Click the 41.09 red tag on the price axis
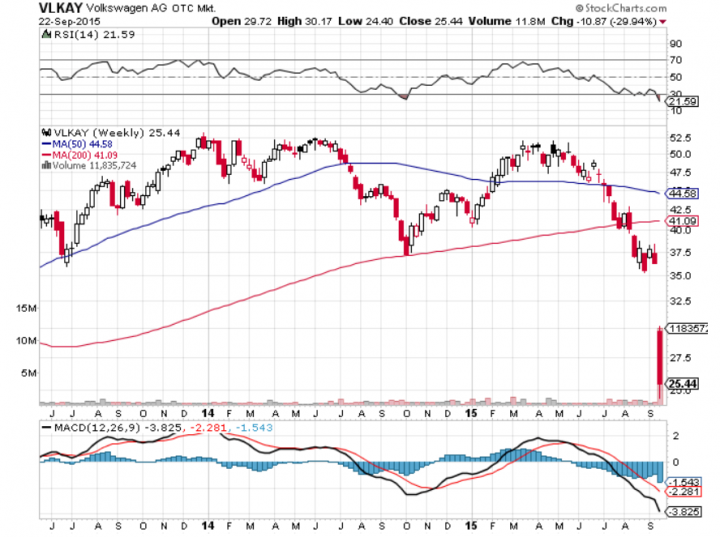The height and width of the screenshot is (537, 720). (683, 221)
